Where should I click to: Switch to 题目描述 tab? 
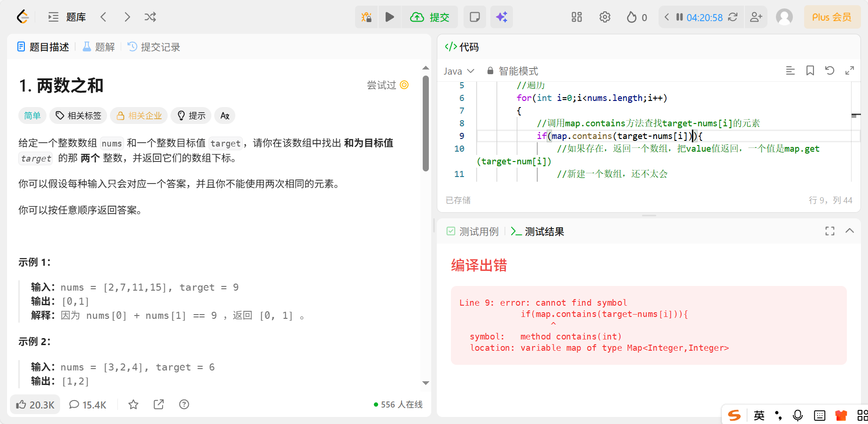tap(43, 47)
